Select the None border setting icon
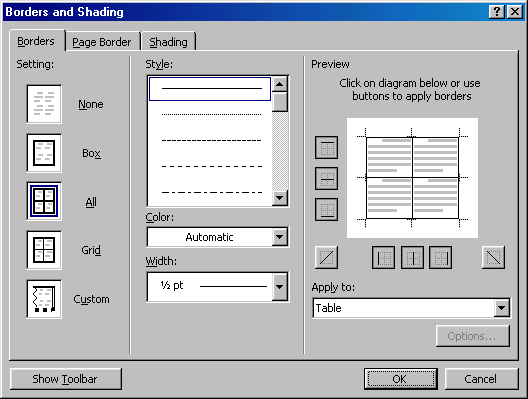The height and width of the screenshot is (399, 528). click(44, 104)
